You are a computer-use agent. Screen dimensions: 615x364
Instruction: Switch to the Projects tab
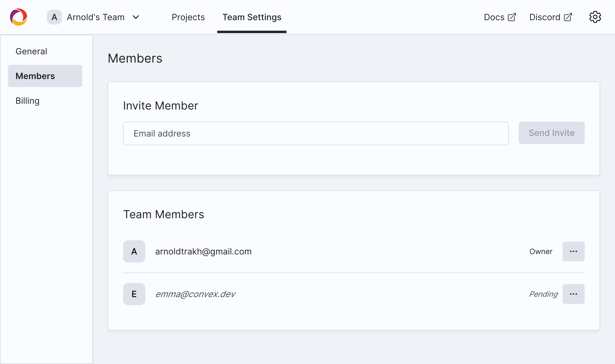pyautogui.click(x=188, y=17)
